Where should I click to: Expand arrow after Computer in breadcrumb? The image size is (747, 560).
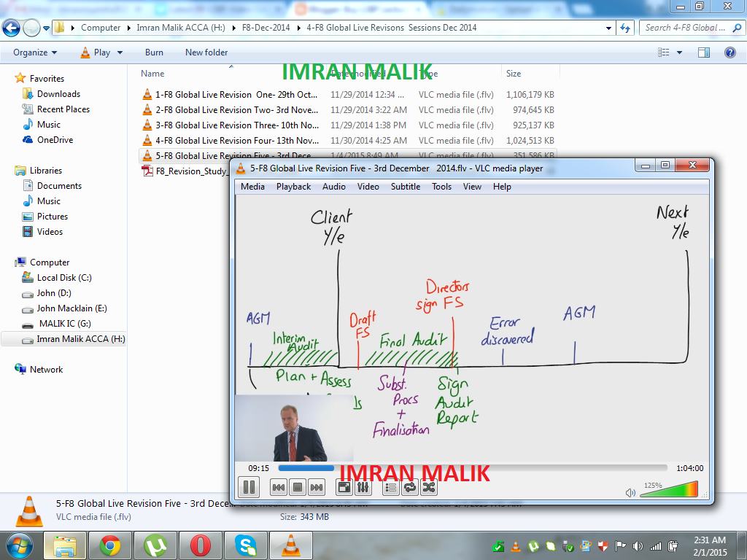tap(128, 28)
